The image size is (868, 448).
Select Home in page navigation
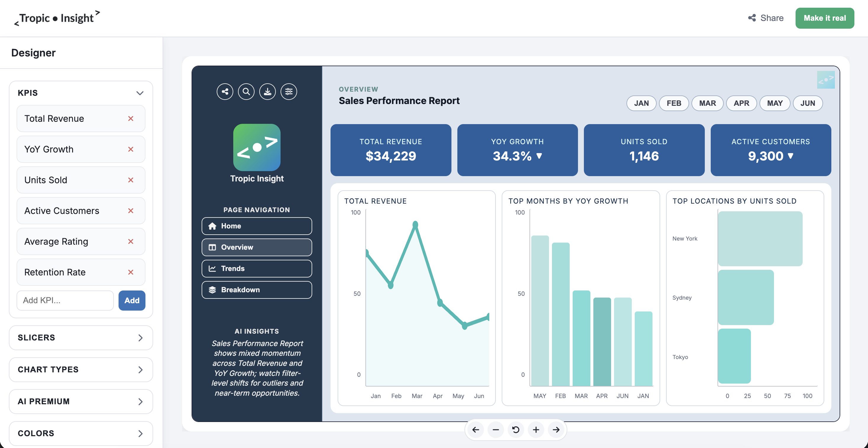pos(256,226)
